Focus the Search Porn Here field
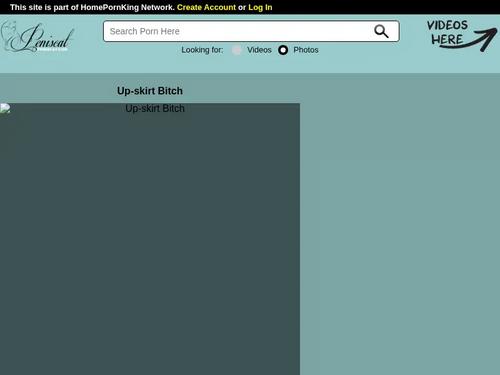 (237, 31)
